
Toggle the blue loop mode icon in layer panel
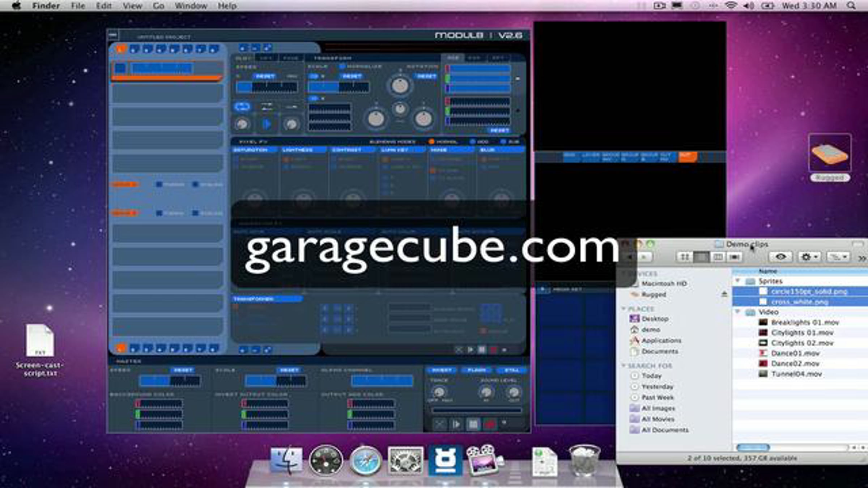pyautogui.click(x=242, y=107)
